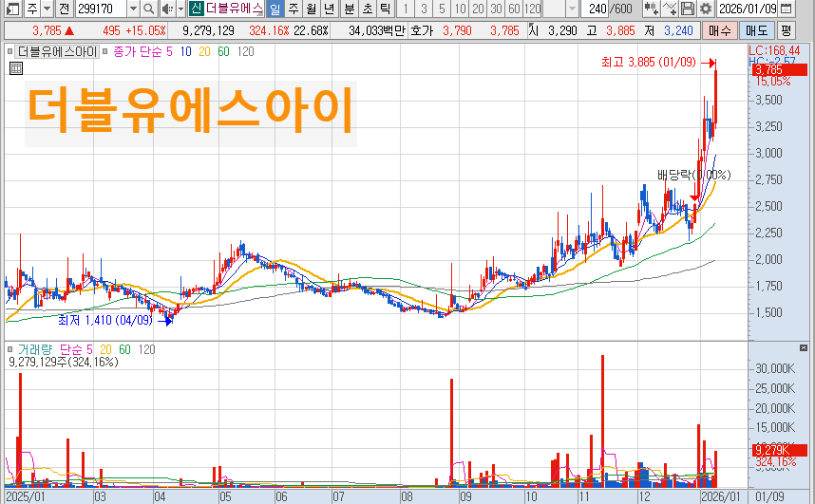Click the stock code field 299170
815x504 pixels.
click(101, 9)
